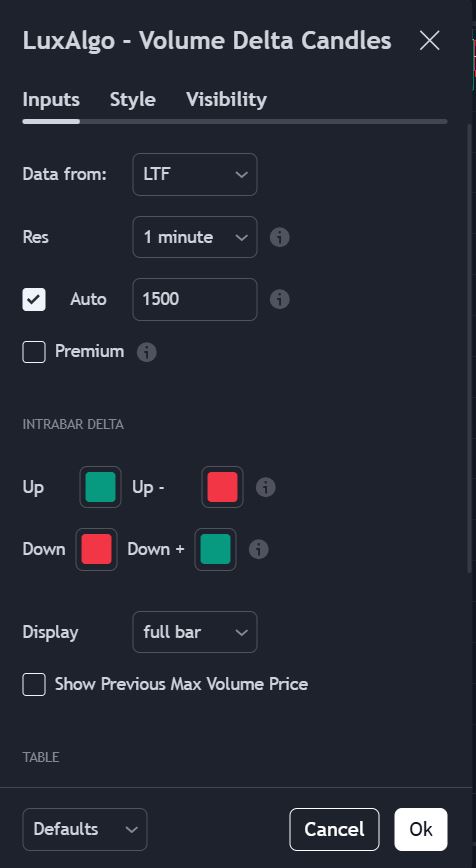Image resolution: width=476 pixels, height=868 pixels.
Task: Enable Show Previous Max Volume Price
Action: pyautogui.click(x=34, y=684)
